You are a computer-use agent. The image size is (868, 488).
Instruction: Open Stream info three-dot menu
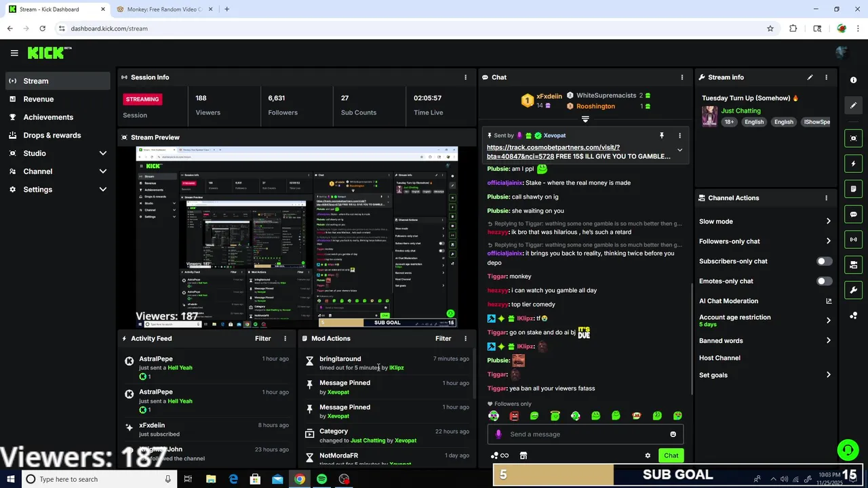pyautogui.click(x=826, y=77)
